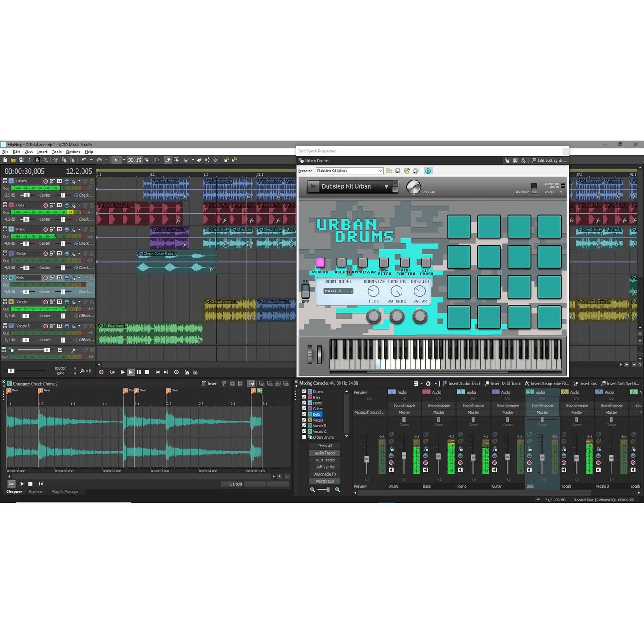Arm the Drums track for recording
The image size is (644, 644).
pos(45,181)
